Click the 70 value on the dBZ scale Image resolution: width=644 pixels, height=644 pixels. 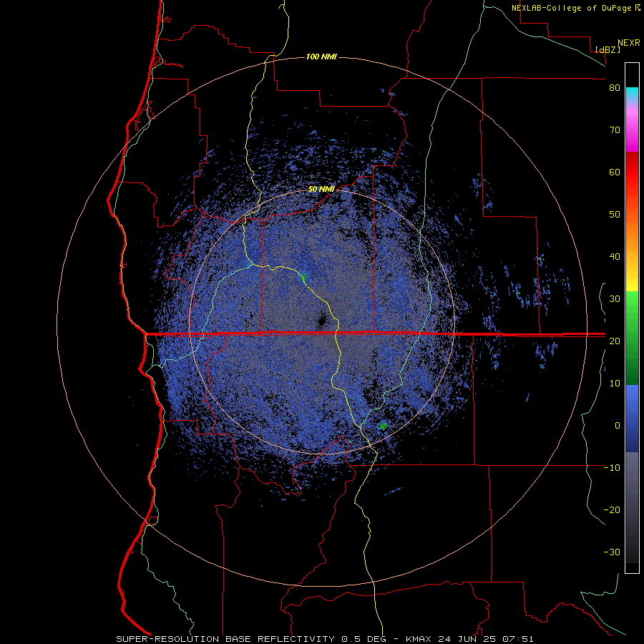click(615, 130)
